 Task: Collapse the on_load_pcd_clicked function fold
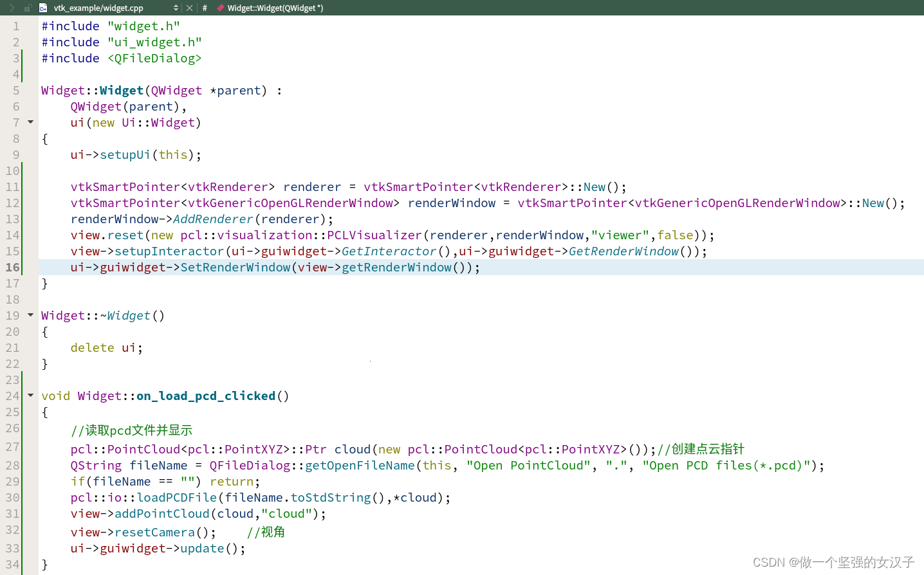point(30,396)
